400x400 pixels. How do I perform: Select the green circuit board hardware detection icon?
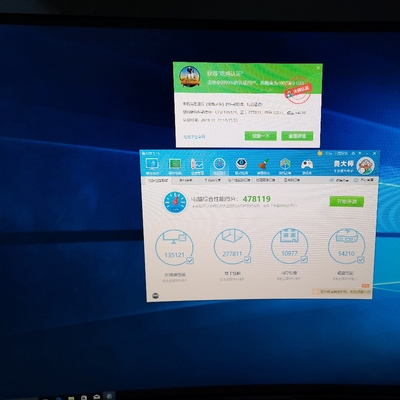coord(175,166)
